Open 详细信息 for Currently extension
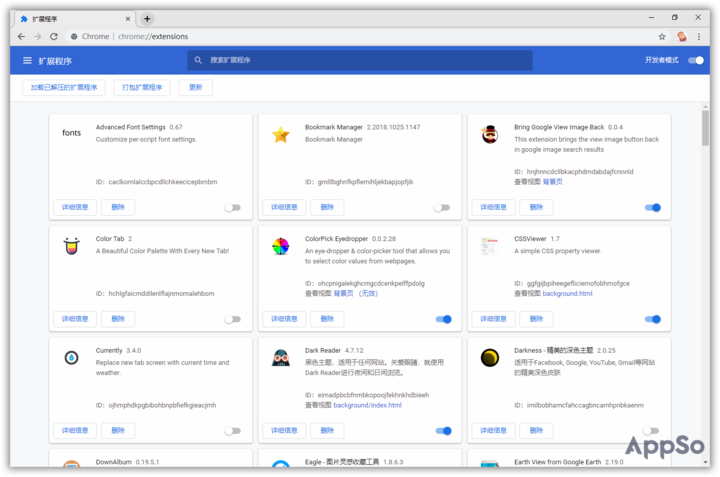The image size is (720, 477). click(75, 430)
